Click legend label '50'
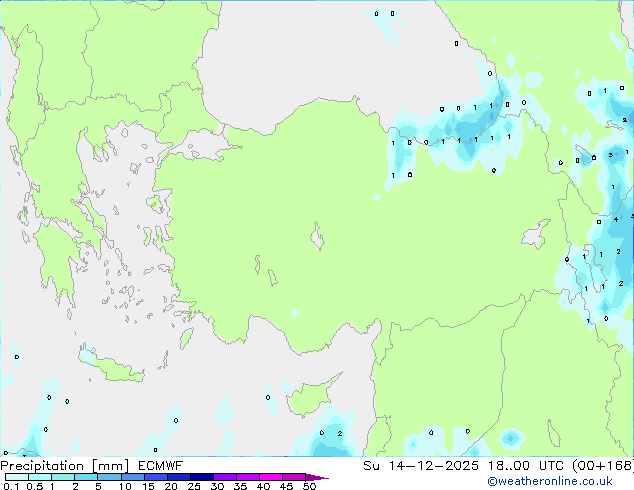 [309, 486]
